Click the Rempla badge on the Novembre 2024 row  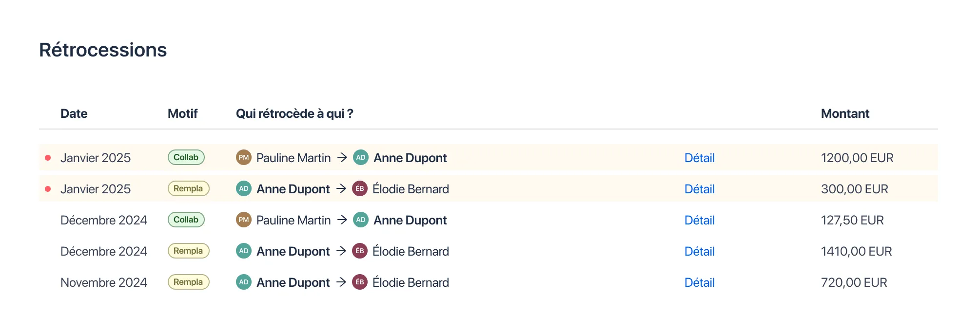pos(188,282)
